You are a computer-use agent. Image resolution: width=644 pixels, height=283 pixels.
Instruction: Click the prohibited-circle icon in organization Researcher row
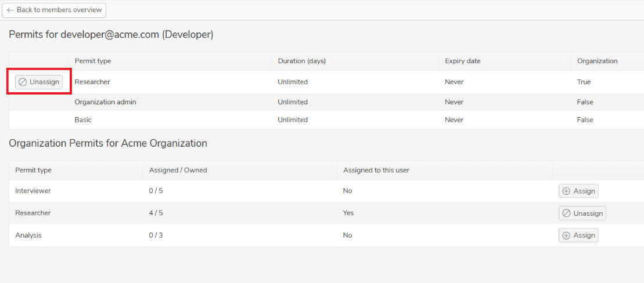566,213
